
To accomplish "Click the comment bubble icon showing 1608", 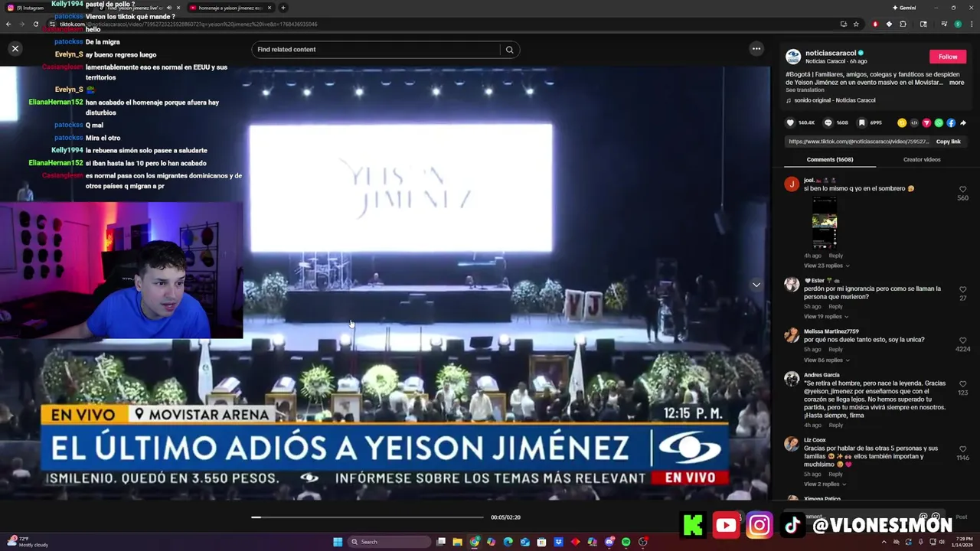I will (x=828, y=122).
